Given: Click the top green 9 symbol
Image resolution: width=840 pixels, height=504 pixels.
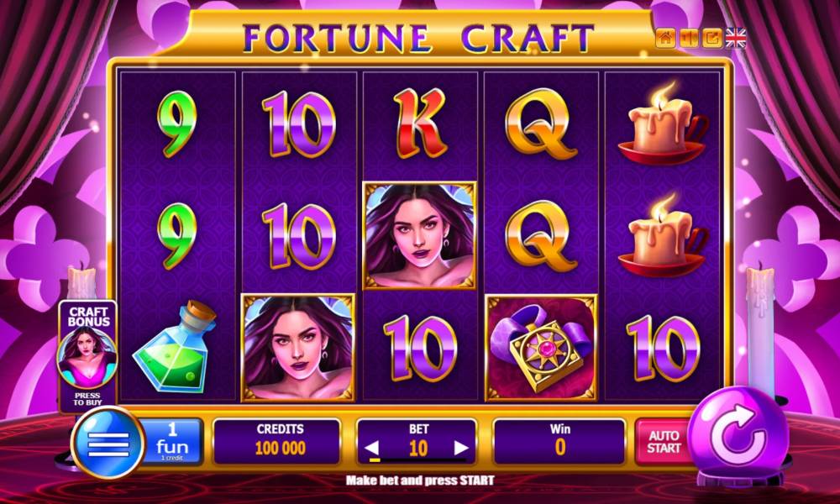Looking at the screenshot, I should coord(176,124).
